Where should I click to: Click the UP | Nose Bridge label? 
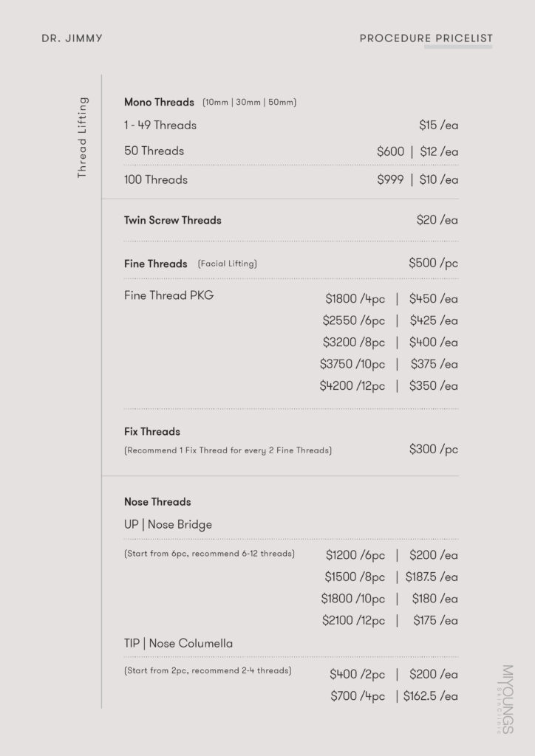pos(168,525)
